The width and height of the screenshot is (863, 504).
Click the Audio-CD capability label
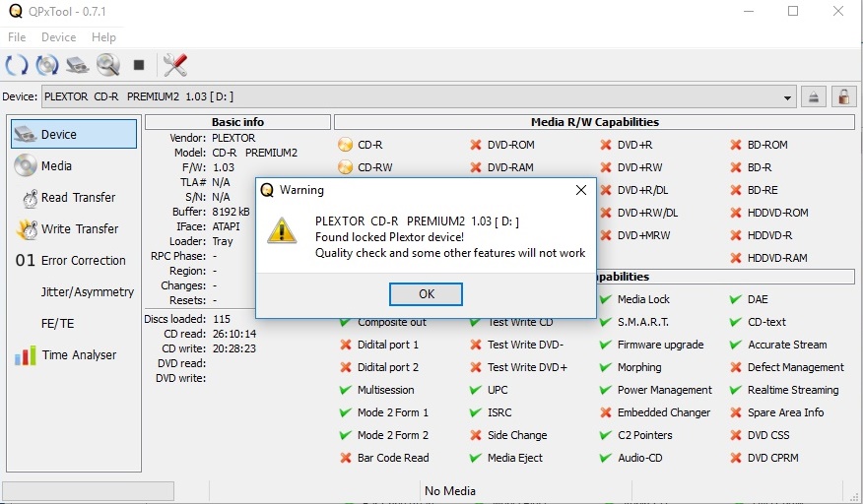coord(639,457)
